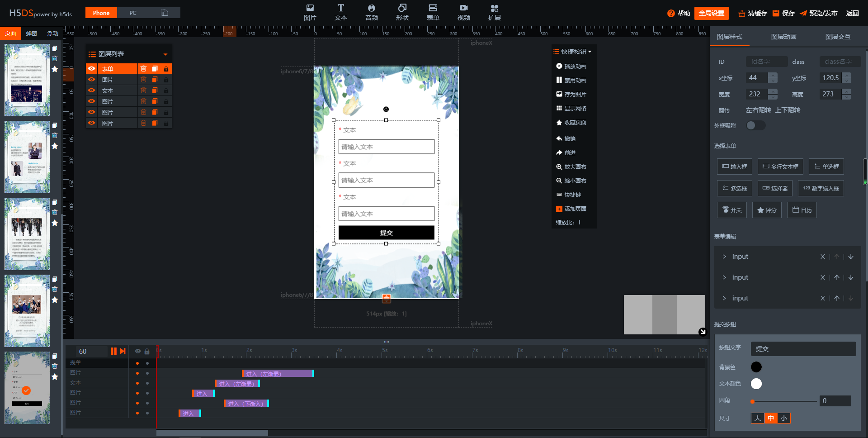
Task: Toggle lock on the 表单 layer
Action: tap(166, 69)
